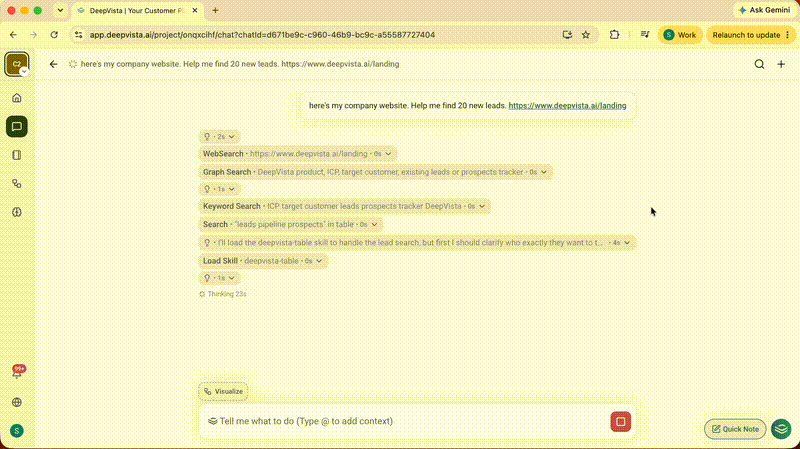Viewport: 800px width, 449px height.
Task: Expand the WebSearch step details
Action: tap(297, 154)
